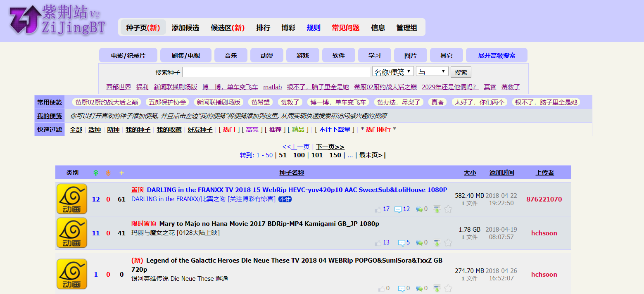This screenshot has height=294, width=644.
Task: Toggle the 不计下载量 quick filter
Action: pos(335,130)
